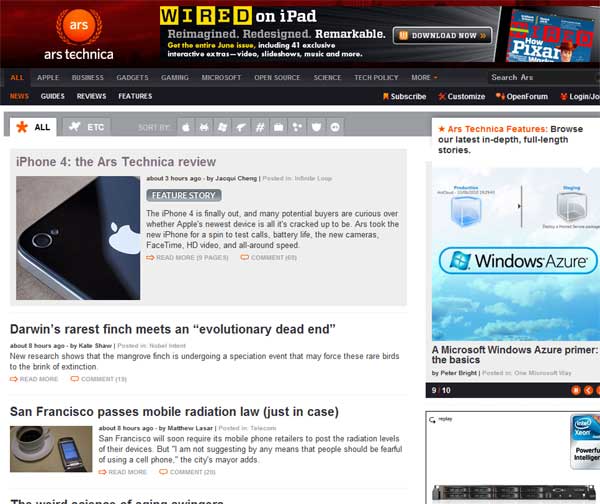
Task: Filter by gaming invader icon in sort bar
Action: click(204, 127)
